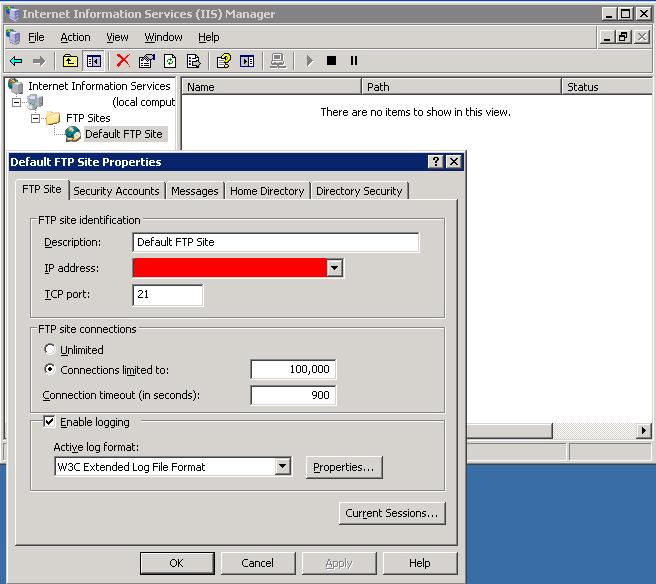Viewport: 656px width, 584px height.
Task: Click the Export List toolbar icon
Action: (193, 61)
